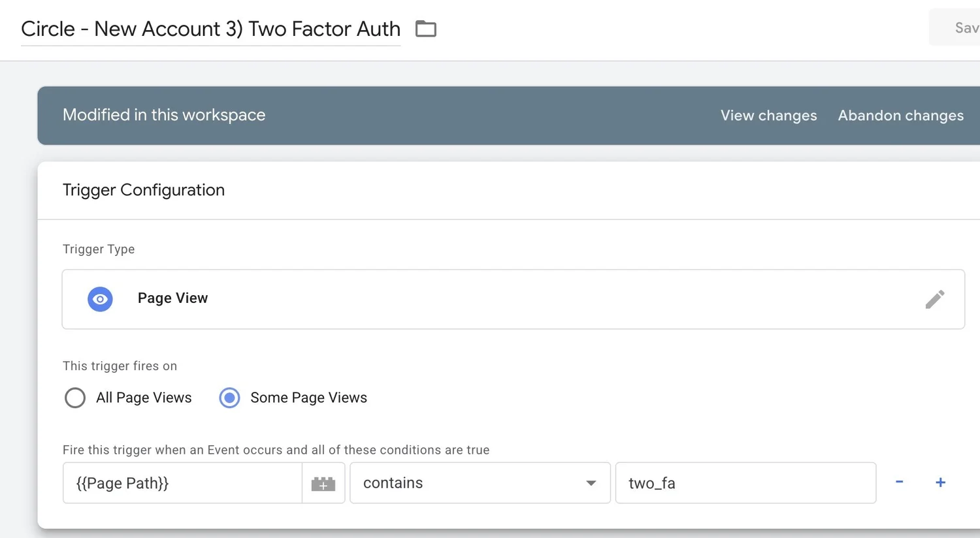Viewport: 980px width, 538px height.
Task: Select the All Page Views radio button
Action: coord(75,398)
